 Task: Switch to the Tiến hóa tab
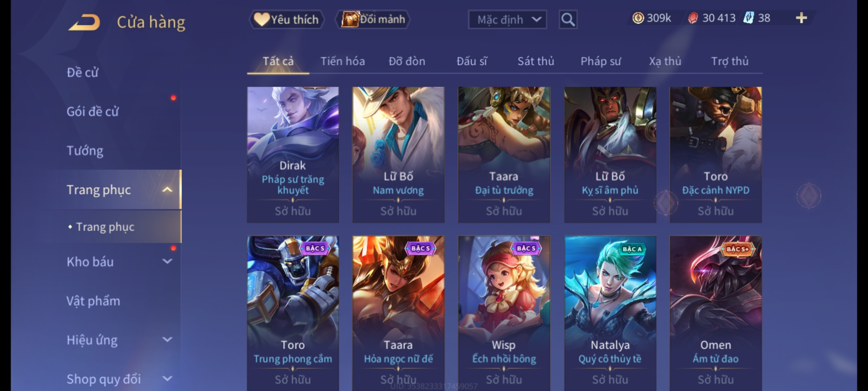[x=342, y=61]
